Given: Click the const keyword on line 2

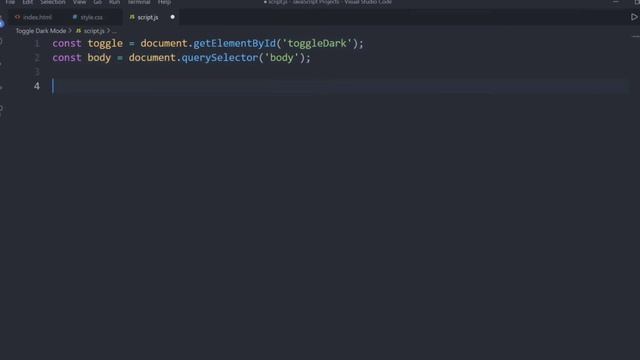Looking at the screenshot, I should click(67, 58).
